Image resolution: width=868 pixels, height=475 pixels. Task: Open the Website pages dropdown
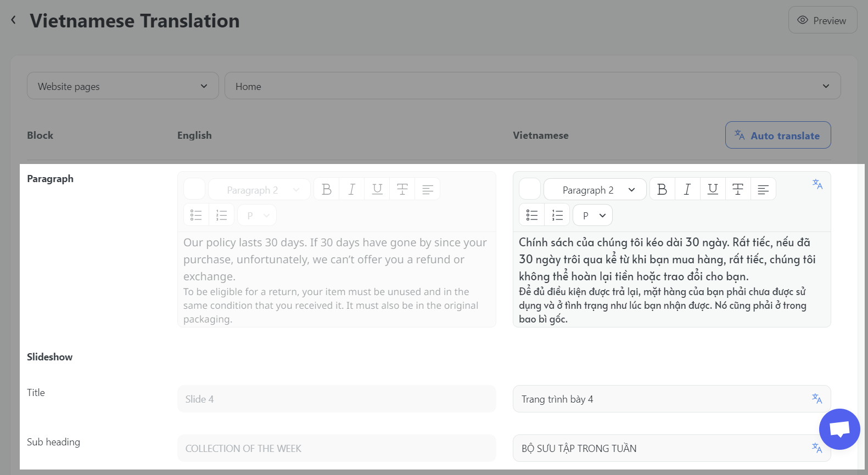coord(123,86)
